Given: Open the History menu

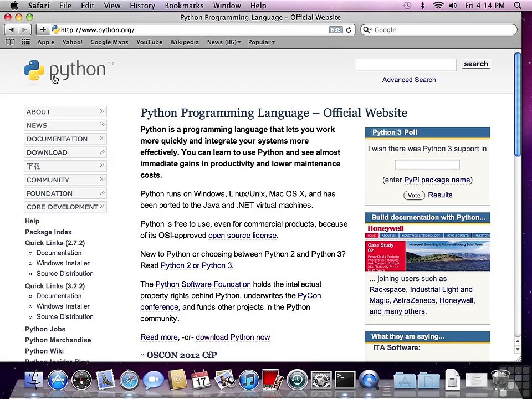Looking at the screenshot, I should (142, 6).
